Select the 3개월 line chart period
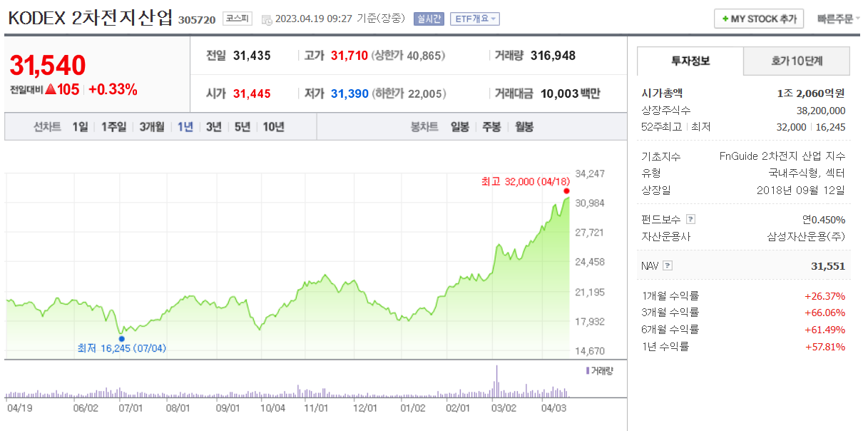The height and width of the screenshot is (431, 868). pos(152,127)
